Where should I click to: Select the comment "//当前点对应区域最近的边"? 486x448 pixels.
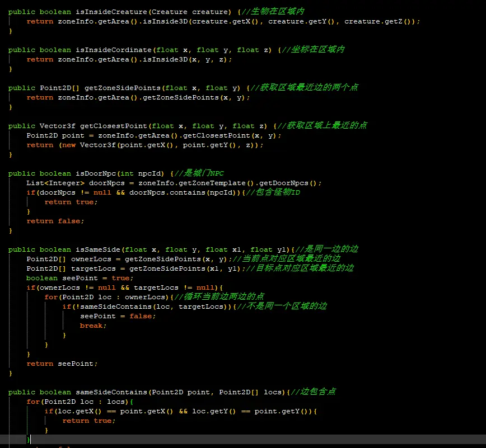pyautogui.click(x=287, y=259)
